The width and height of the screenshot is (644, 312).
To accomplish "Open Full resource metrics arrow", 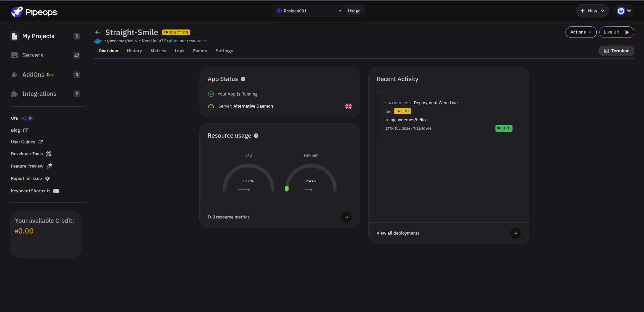I will pyautogui.click(x=346, y=217).
